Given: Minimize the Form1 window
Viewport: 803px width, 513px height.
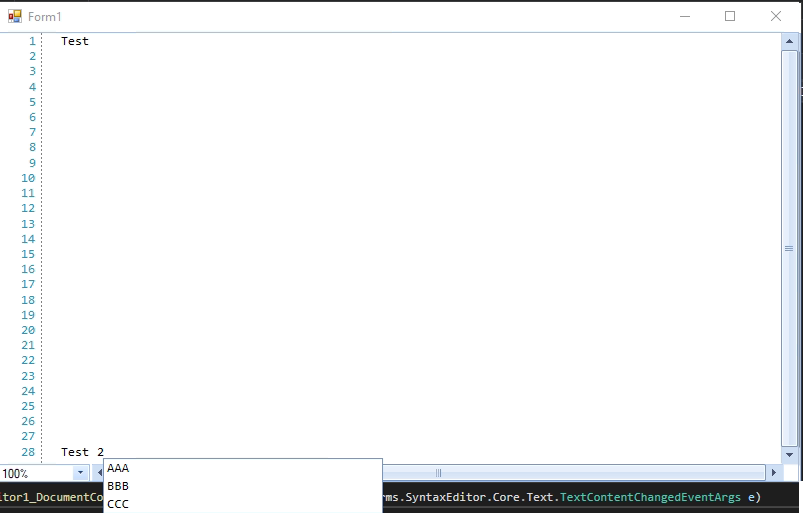Looking at the screenshot, I should click(685, 16).
